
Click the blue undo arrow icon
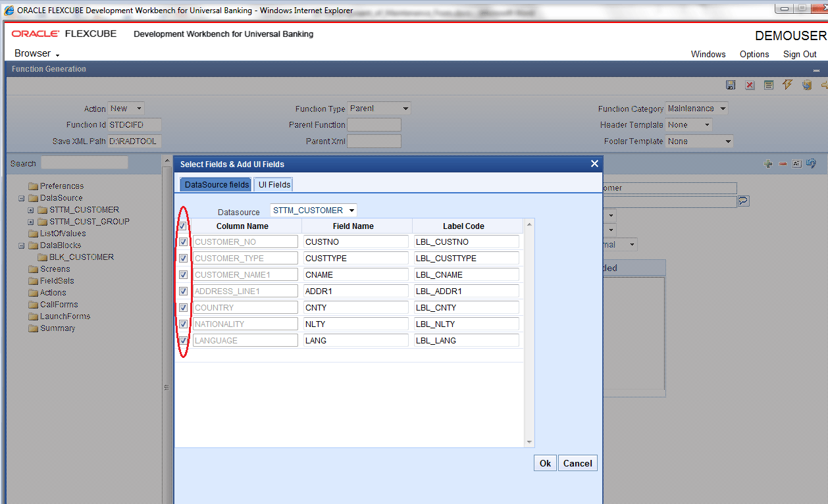(x=812, y=164)
